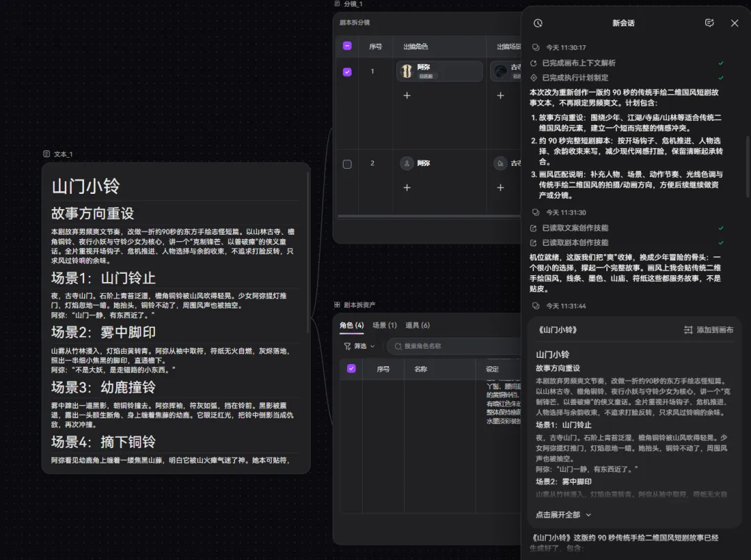Add a scene with plus in row 2

tap(500, 188)
